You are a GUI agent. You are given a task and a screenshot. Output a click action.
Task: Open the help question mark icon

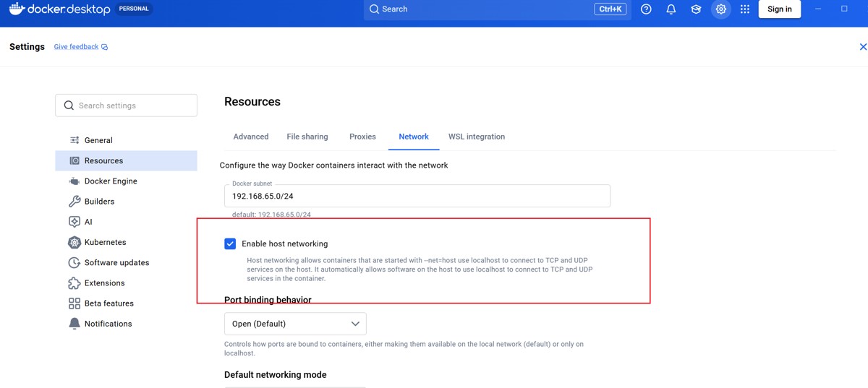click(x=646, y=9)
